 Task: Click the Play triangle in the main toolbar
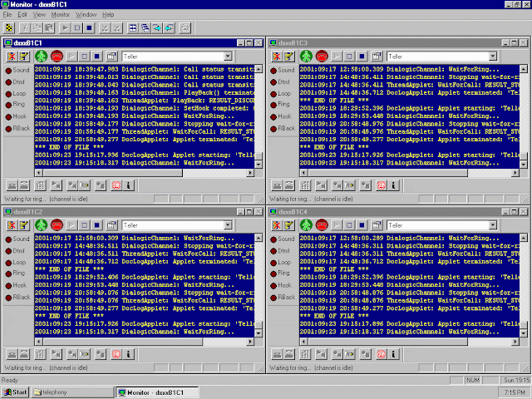click(x=65, y=27)
